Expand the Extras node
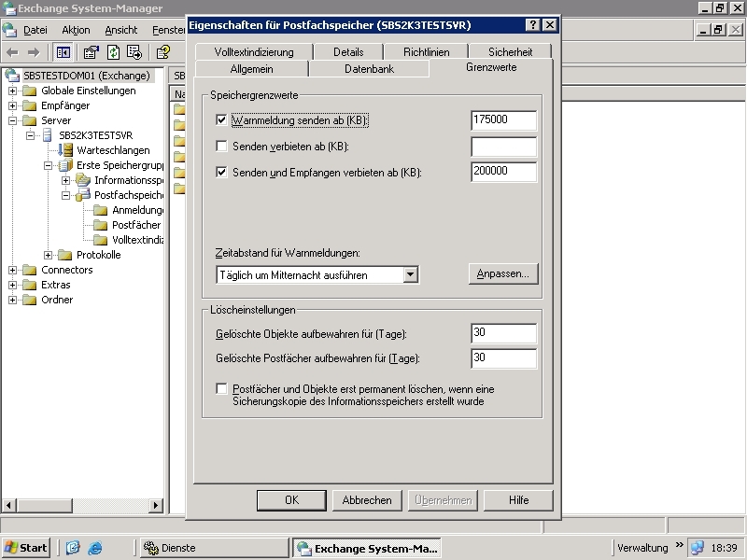Viewport: 747px width, 560px height. pyautogui.click(x=13, y=285)
